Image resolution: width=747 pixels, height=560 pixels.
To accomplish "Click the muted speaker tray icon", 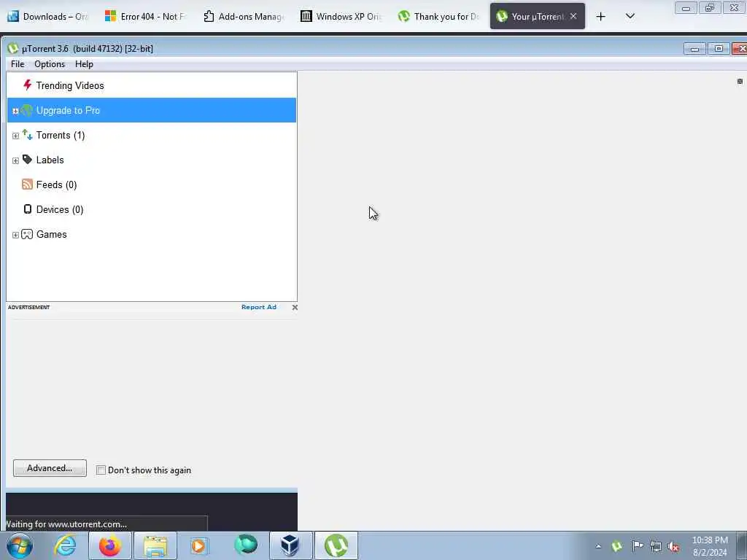I will [673, 546].
